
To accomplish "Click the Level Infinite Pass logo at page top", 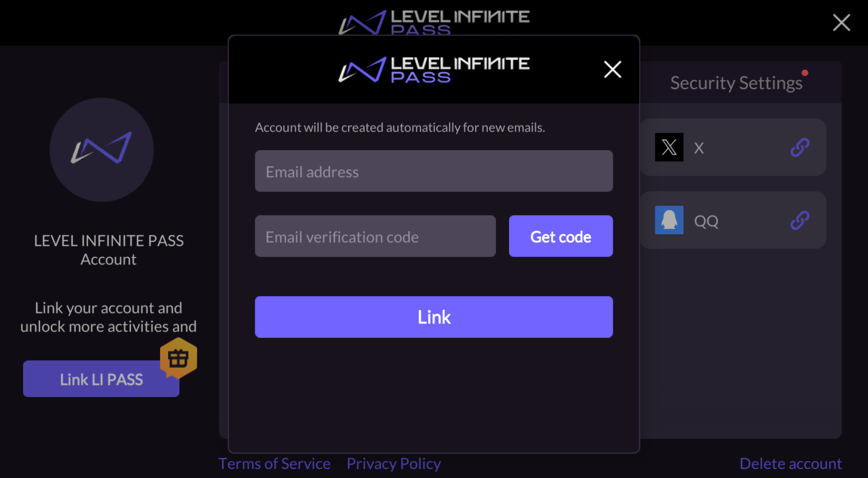I will click(x=434, y=21).
